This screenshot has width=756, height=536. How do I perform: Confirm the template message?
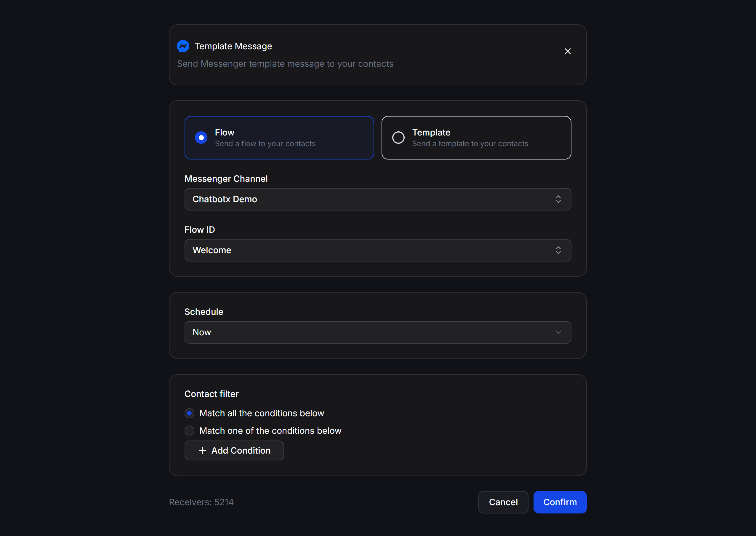[560, 502]
